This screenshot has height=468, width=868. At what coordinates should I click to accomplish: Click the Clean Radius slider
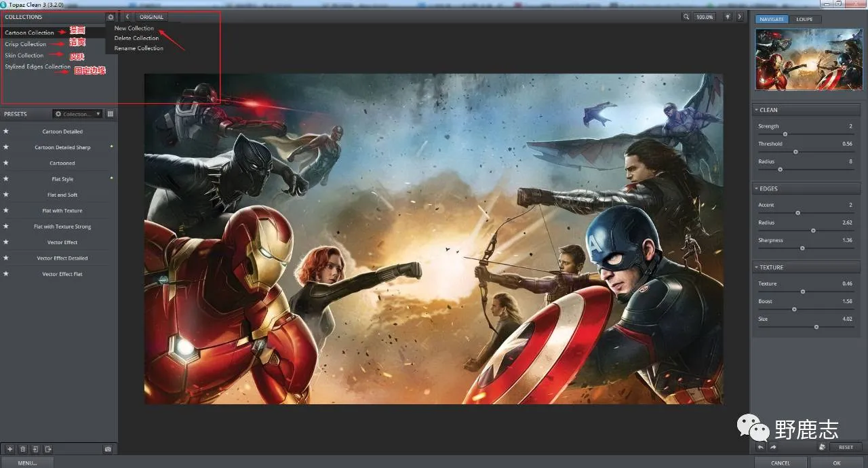pos(805,170)
